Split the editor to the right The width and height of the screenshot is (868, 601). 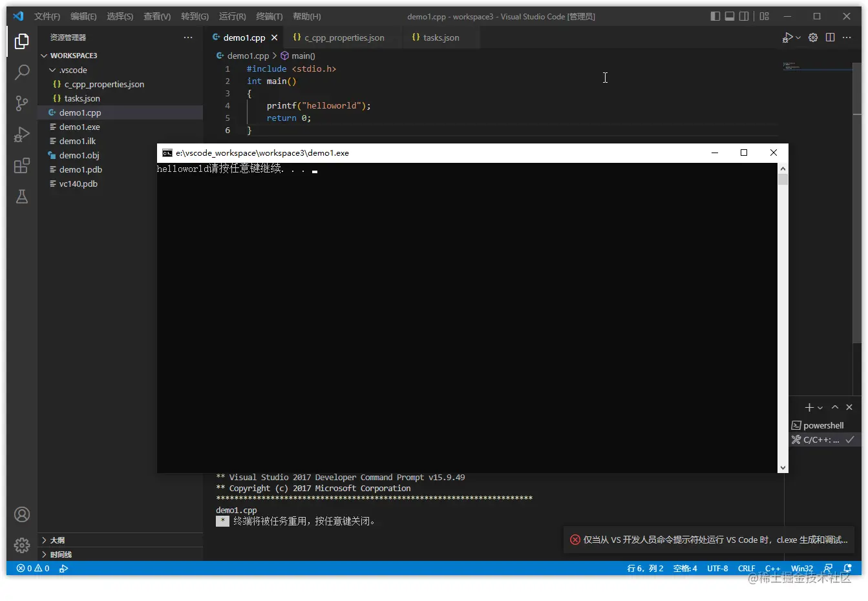tap(831, 37)
